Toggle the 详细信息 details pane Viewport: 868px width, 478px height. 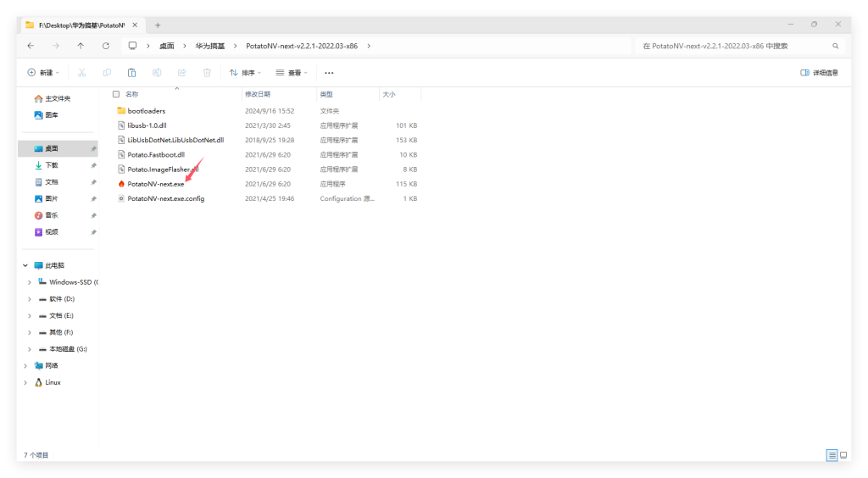tap(820, 73)
